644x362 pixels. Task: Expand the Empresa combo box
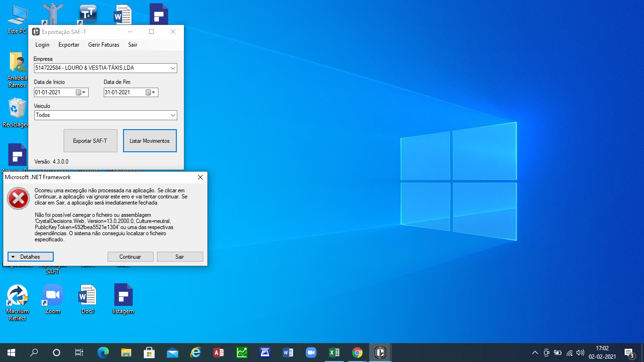point(173,68)
